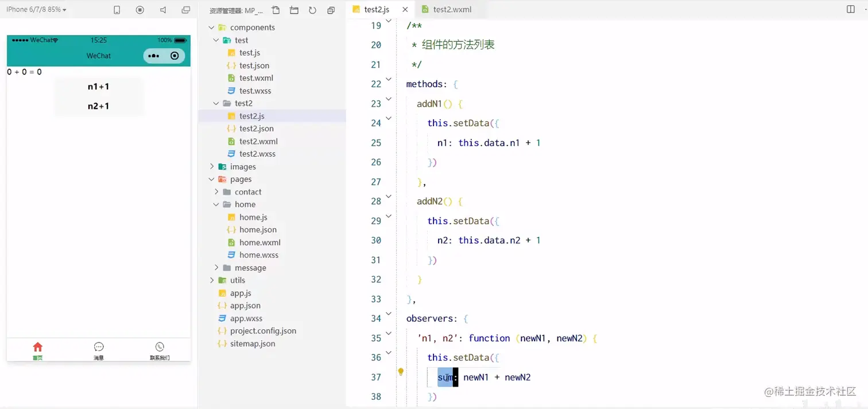The height and width of the screenshot is (409, 868).
Task: Fold the observers block at line 34
Action: (389, 314)
